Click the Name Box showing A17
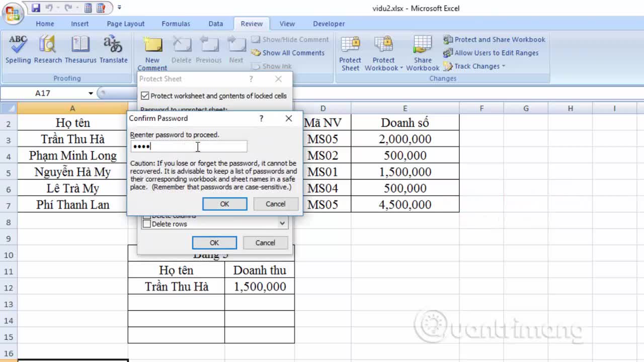The width and height of the screenshot is (644, 362). coord(43,93)
